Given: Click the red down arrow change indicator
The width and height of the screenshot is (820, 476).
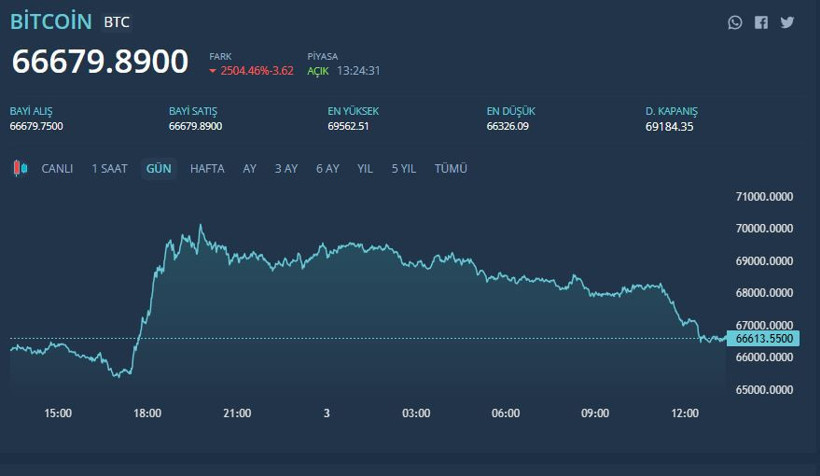Looking at the screenshot, I should 213,71.
